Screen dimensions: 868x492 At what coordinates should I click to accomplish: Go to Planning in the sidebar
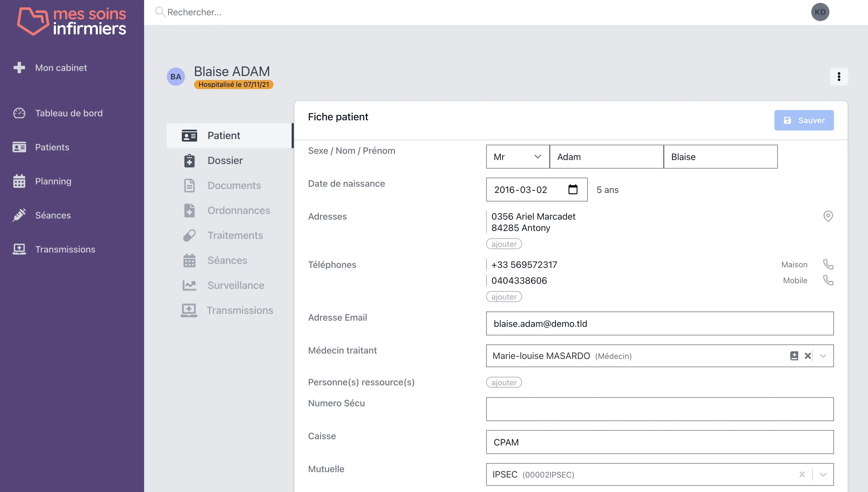click(x=53, y=181)
